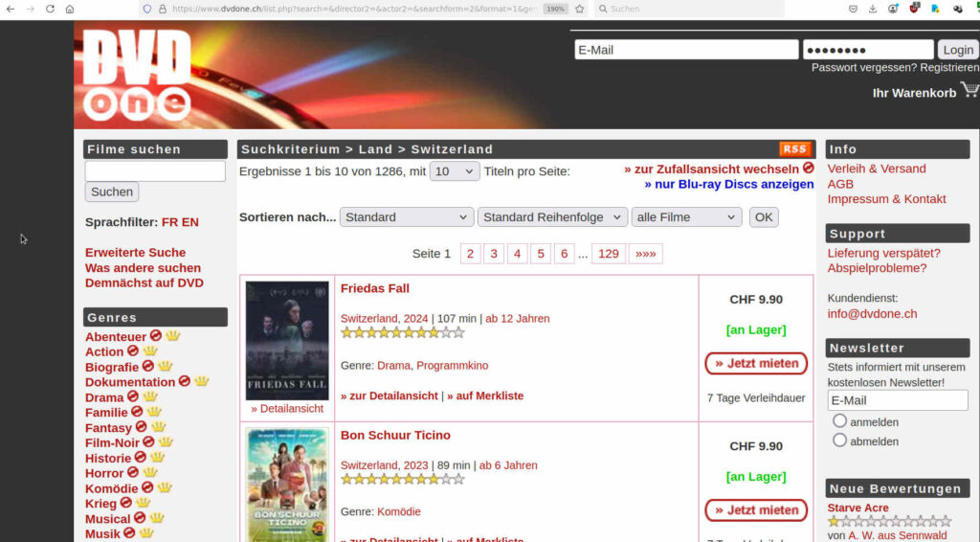This screenshot has height=542, width=980.
Task: Click the stop icon next to Action
Action: pos(132,350)
